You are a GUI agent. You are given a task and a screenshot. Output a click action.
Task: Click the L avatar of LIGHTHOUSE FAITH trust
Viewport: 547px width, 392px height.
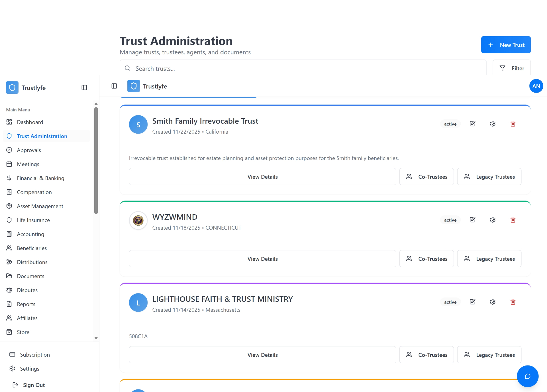pyautogui.click(x=138, y=303)
